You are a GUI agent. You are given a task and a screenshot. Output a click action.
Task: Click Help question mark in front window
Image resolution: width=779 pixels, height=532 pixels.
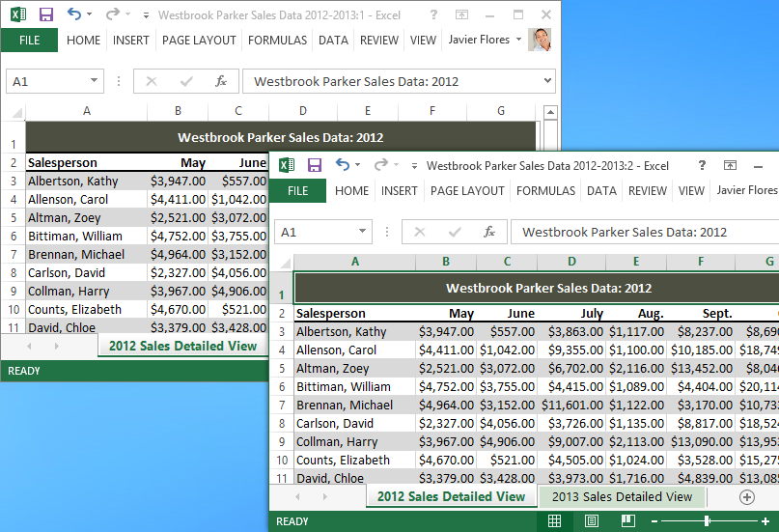pos(702,165)
